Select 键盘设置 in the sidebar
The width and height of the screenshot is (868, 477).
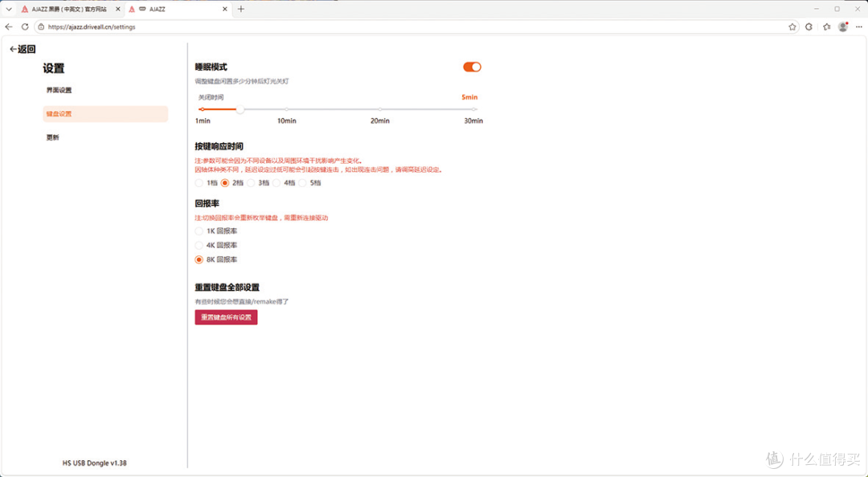pos(105,114)
